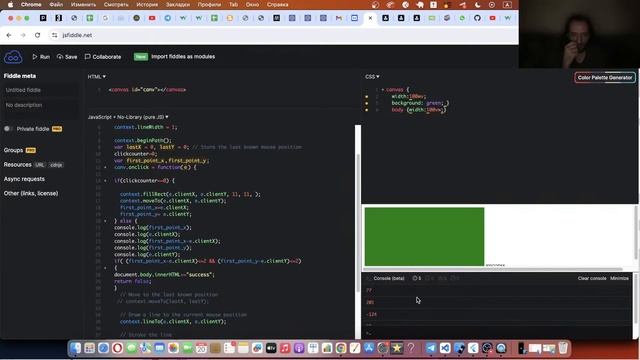Open Trash from the dock
640x360 pixels.
click(563, 348)
